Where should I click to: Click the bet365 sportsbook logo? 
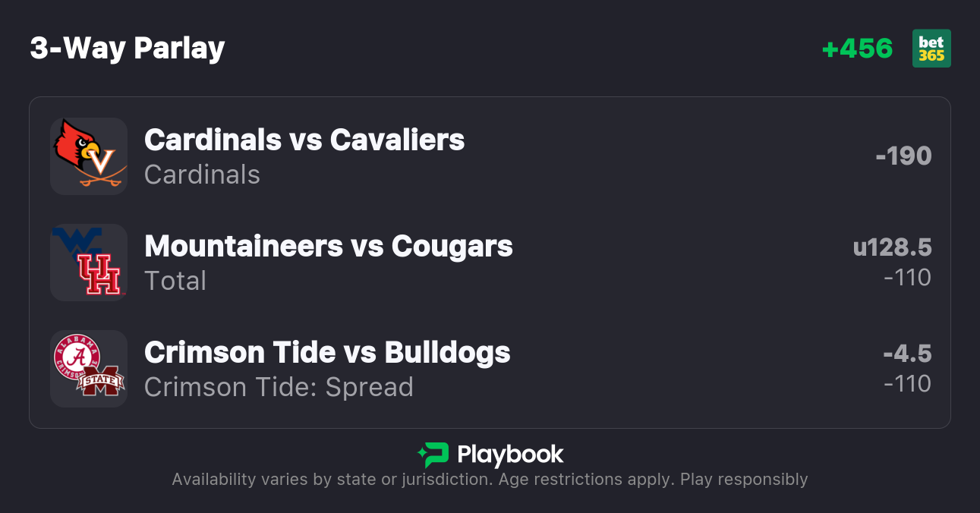tap(931, 49)
